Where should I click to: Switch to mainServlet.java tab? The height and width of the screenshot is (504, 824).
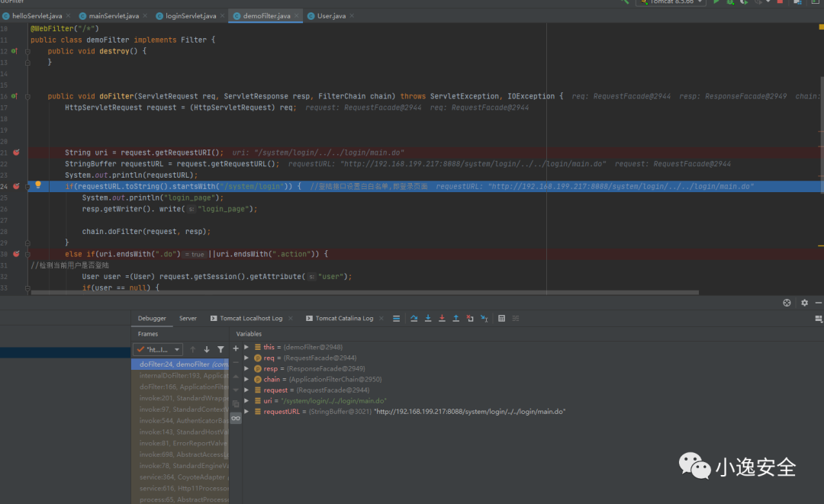(x=114, y=16)
